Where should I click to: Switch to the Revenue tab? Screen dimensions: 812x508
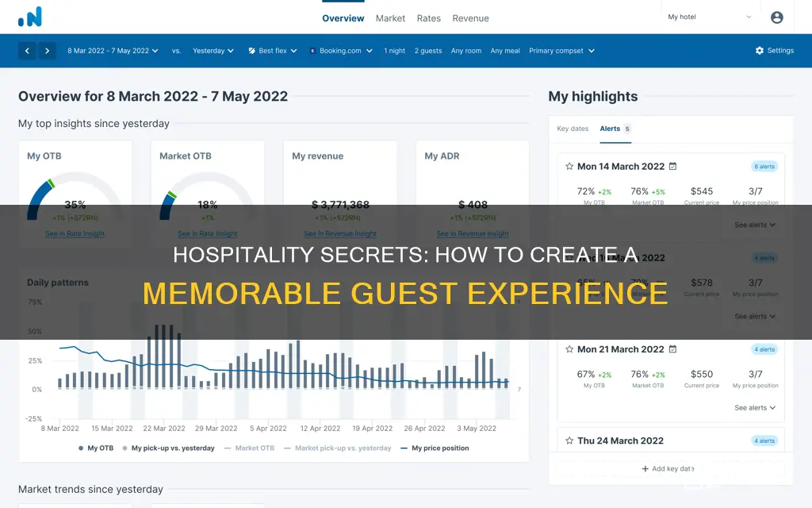coord(470,18)
